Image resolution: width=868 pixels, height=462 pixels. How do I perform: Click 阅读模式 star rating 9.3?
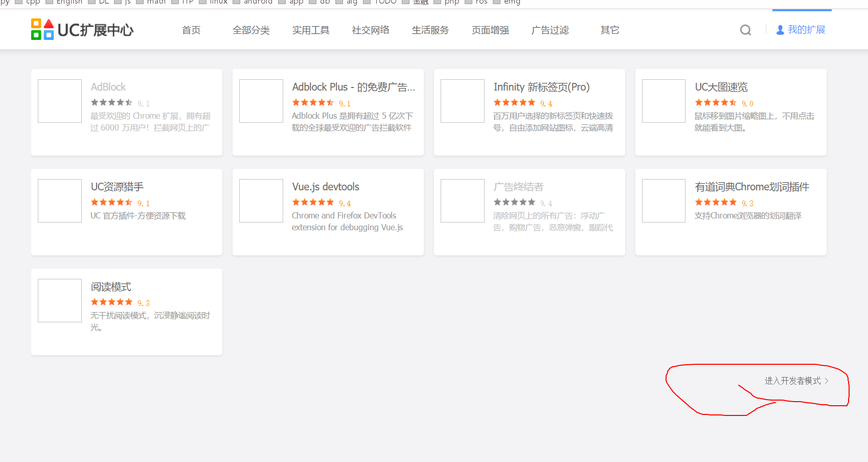point(120,302)
